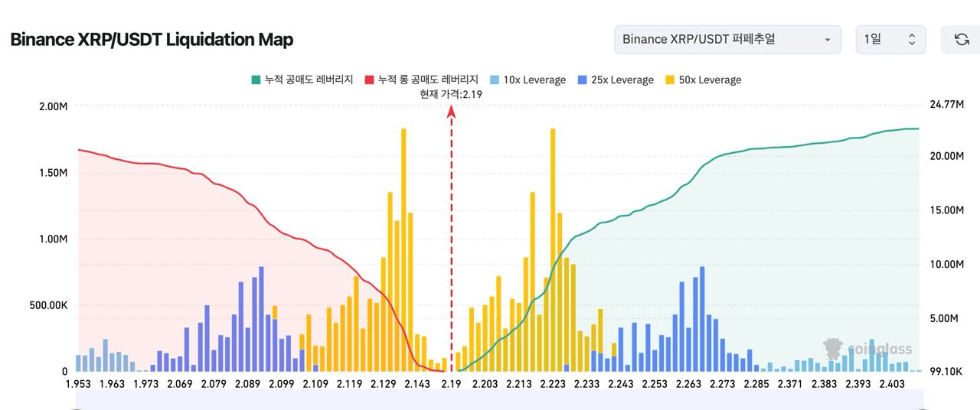Click the yellow 50x Leverage legend swatch
The width and height of the screenshot is (980, 410).
pyautogui.click(x=668, y=80)
